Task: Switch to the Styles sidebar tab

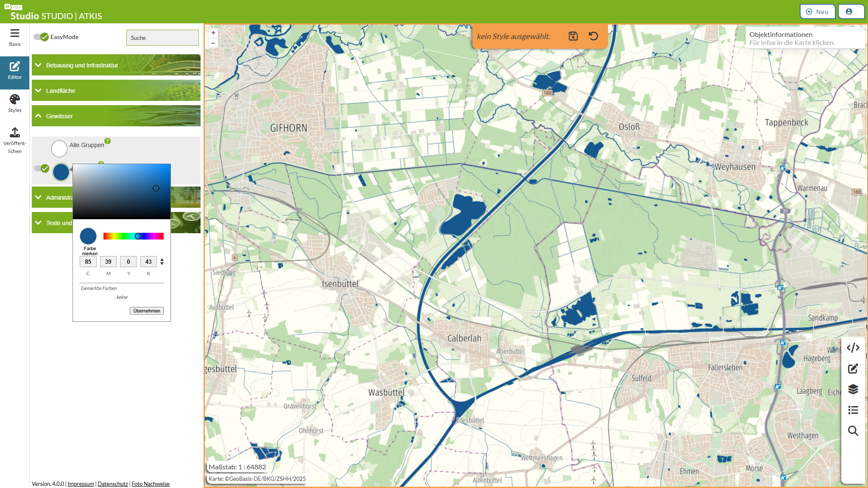Action: tap(15, 103)
